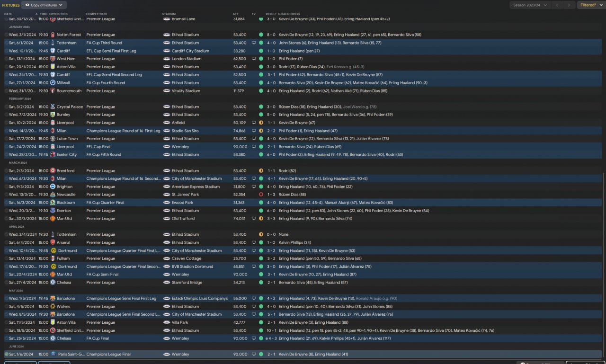Toggle the row tick for Crystal Palace fixture
This screenshot has width=606, height=364.
coord(7,107)
